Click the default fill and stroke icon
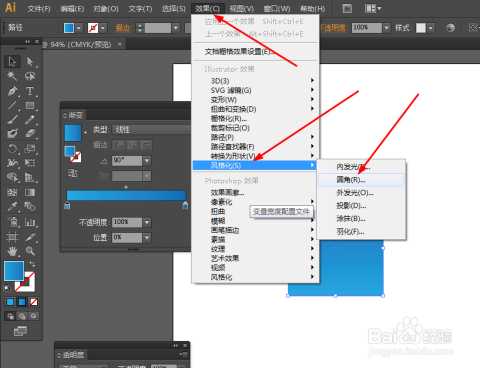The image size is (480, 368). pos(7,288)
